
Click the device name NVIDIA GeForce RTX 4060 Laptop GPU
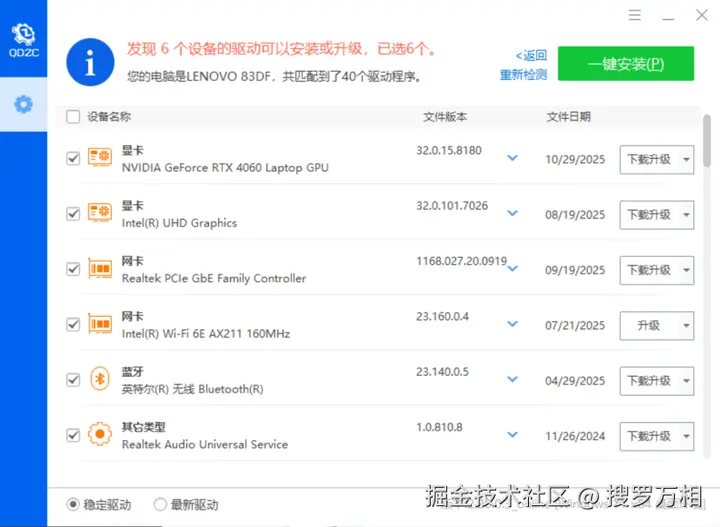225,168
